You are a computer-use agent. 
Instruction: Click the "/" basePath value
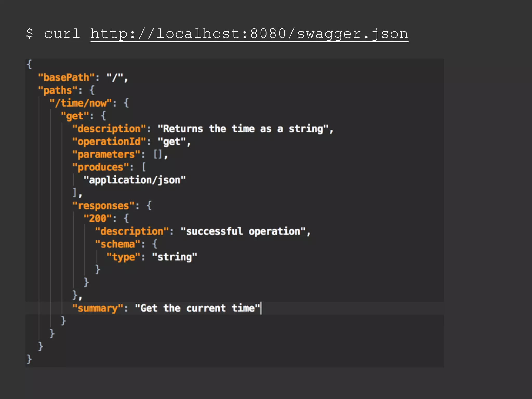[x=115, y=77]
